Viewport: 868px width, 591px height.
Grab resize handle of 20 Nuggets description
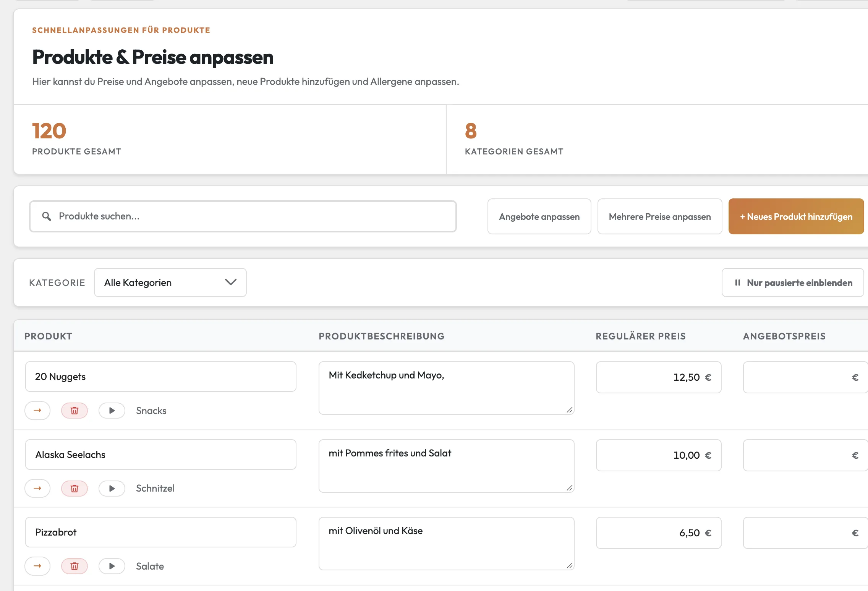pos(569,410)
